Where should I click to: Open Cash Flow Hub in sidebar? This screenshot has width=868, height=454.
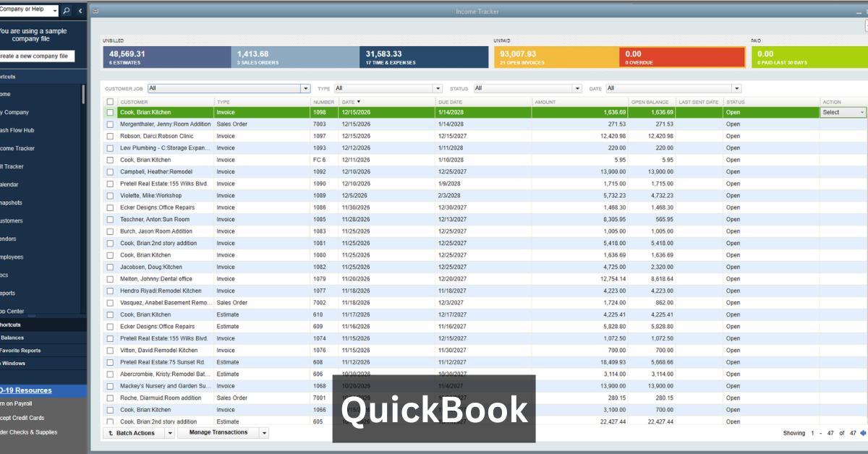(17, 130)
